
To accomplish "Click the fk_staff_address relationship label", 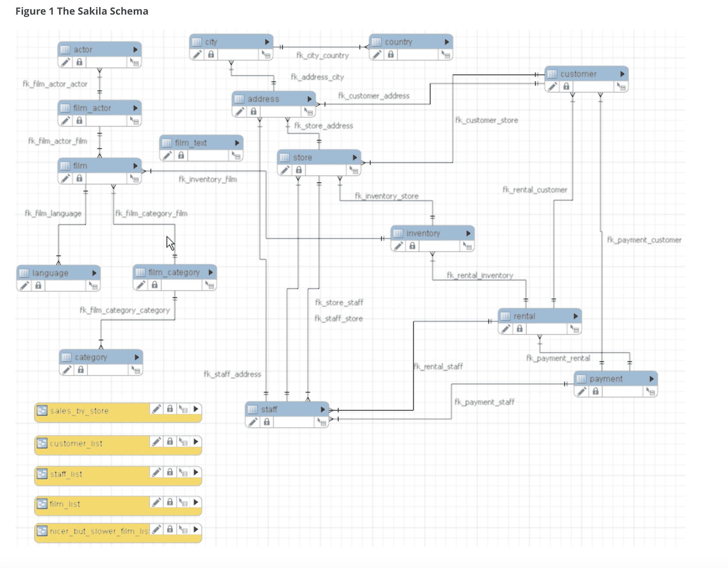I will 232,374.
